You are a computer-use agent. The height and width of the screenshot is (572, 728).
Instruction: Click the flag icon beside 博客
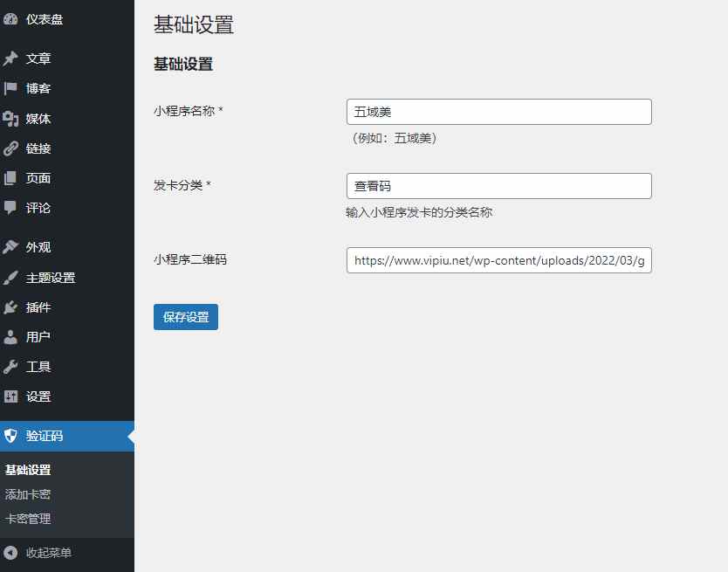click(x=10, y=88)
